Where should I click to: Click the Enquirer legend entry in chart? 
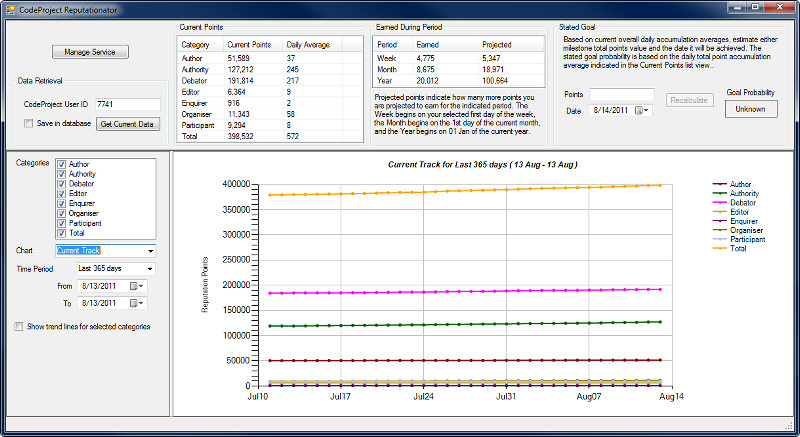pos(735,221)
